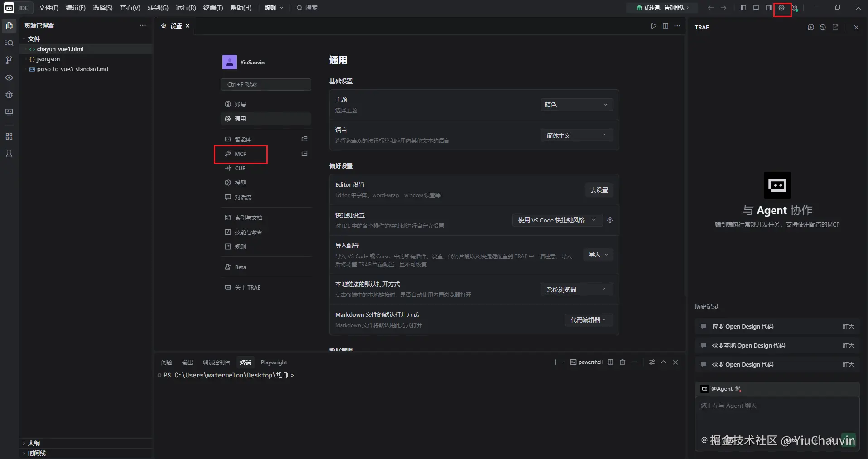Go back with the left arrow

(711, 8)
